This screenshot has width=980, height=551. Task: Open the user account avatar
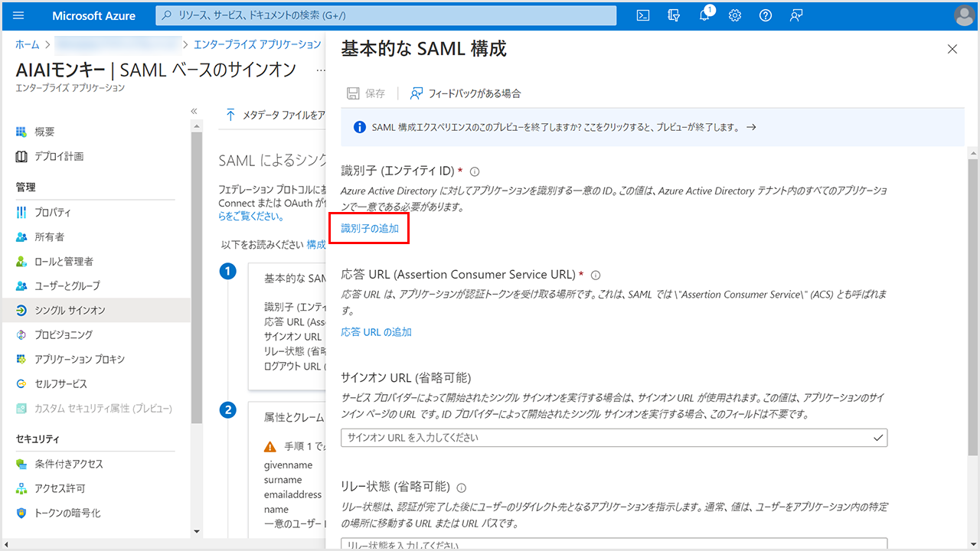(x=964, y=15)
